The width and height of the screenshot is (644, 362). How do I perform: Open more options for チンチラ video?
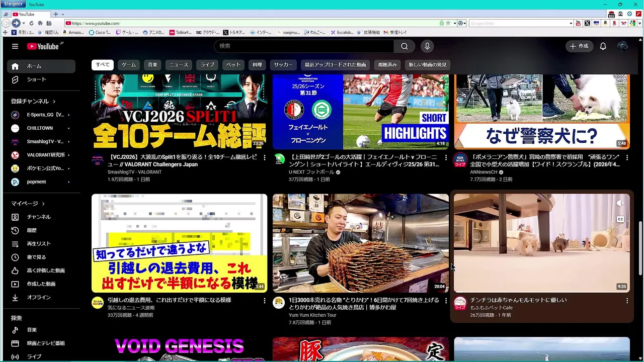[x=626, y=301]
